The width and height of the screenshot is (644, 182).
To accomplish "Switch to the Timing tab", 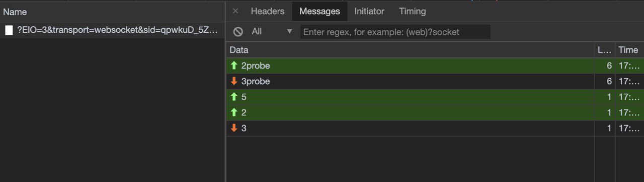I will (x=413, y=11).
